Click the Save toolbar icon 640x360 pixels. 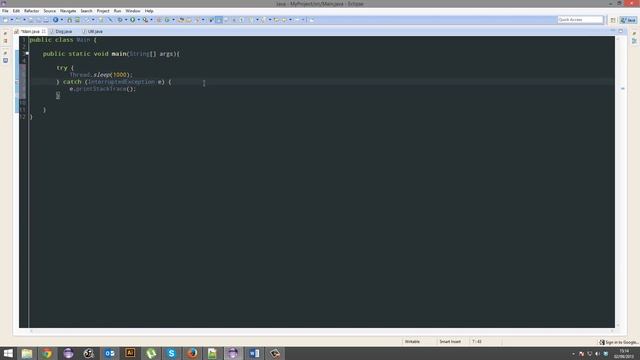tap(31, 20)
